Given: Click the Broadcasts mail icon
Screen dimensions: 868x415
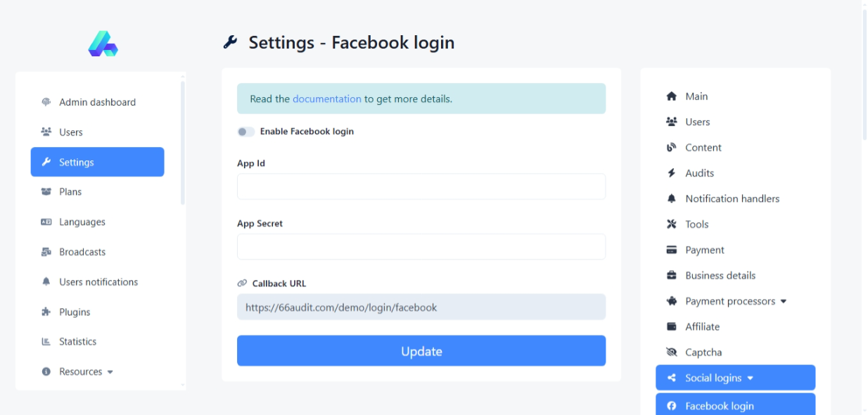Looking at the screenshot, I should 46,252.
